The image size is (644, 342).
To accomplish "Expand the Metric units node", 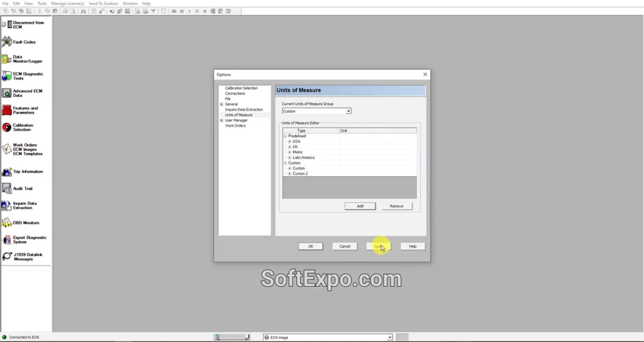I will (x=289, y=152).
